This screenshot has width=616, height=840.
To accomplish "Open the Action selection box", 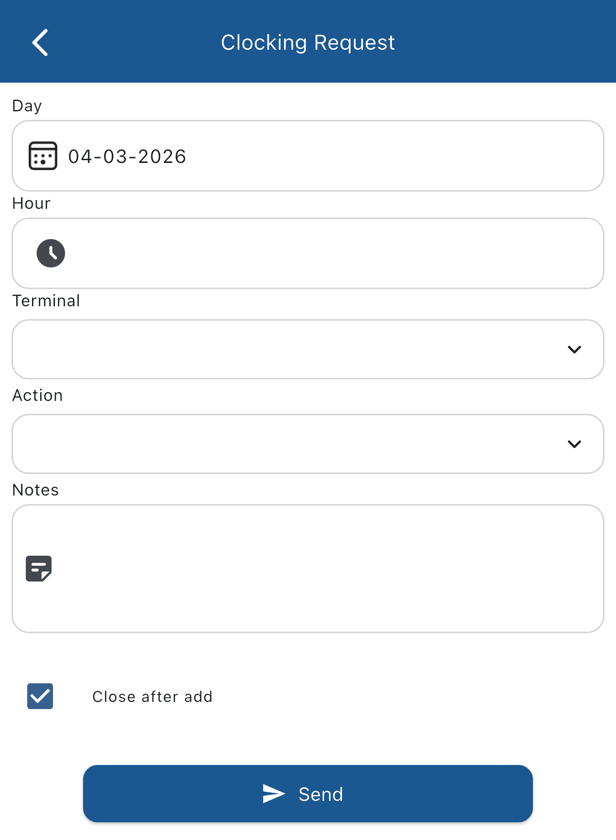I will (x=287, y=444).
